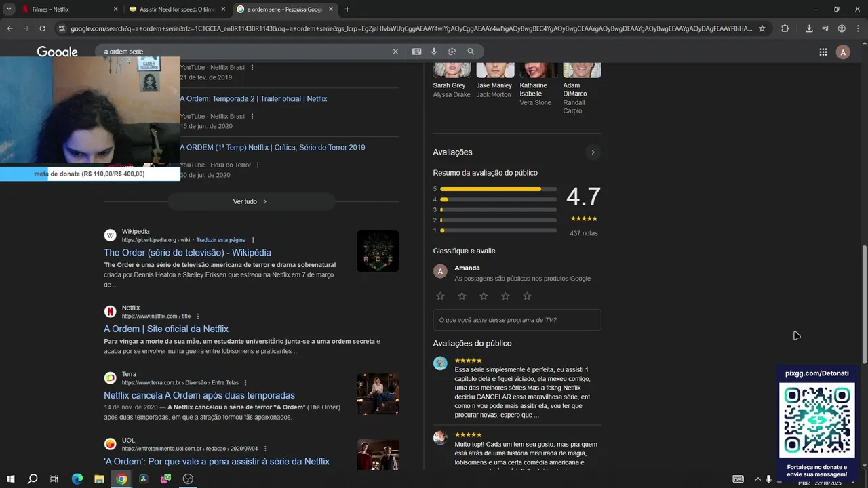Search by image with Google Lens
The height and width of the screenshot is (488, 868).
pyautogui.click(x=452, y=52)
